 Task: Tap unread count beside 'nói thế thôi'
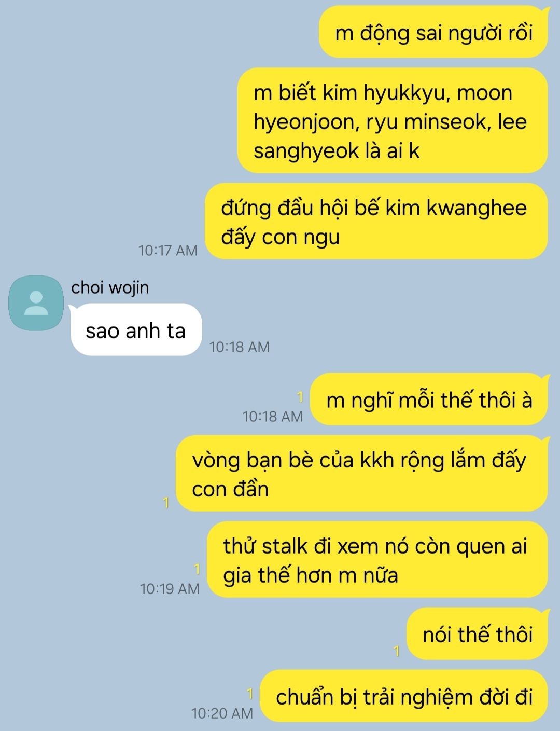[397, 651]
